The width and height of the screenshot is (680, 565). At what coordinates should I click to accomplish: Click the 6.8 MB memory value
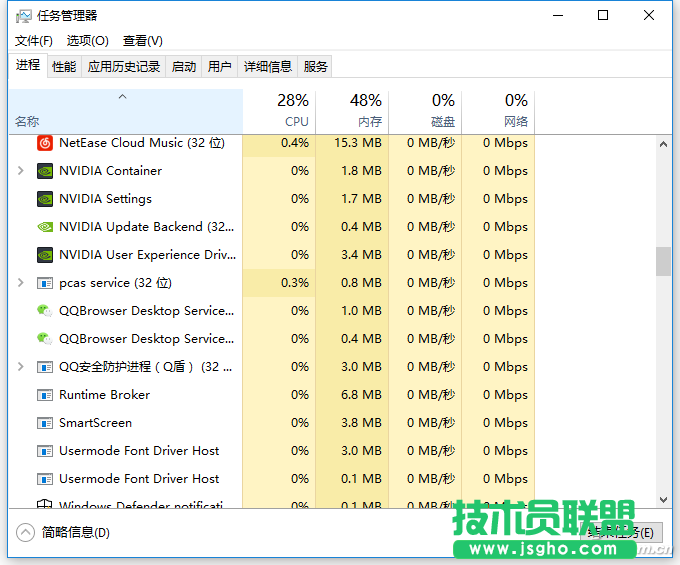click(361, 395)
